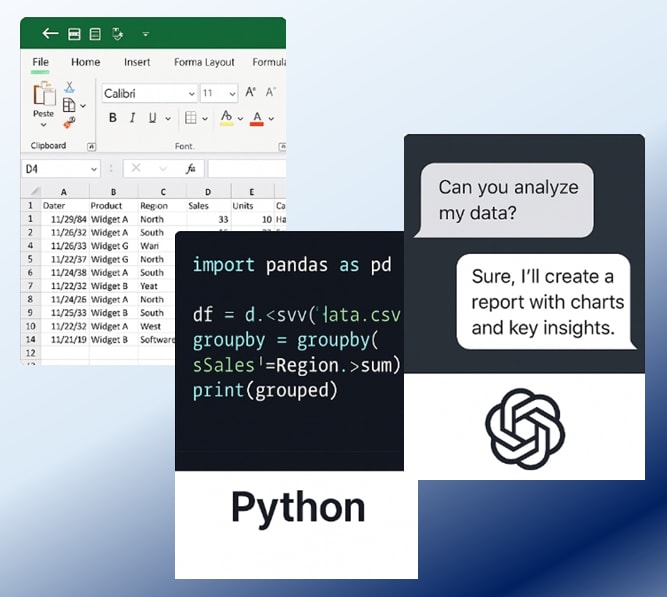
Task: Select the Format Painter brush
Action: pyautogui.click(x=69, y=123)
